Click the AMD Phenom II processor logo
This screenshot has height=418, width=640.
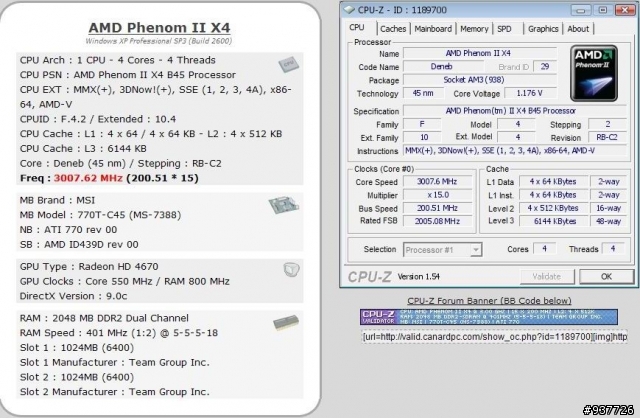pos(594,73)
